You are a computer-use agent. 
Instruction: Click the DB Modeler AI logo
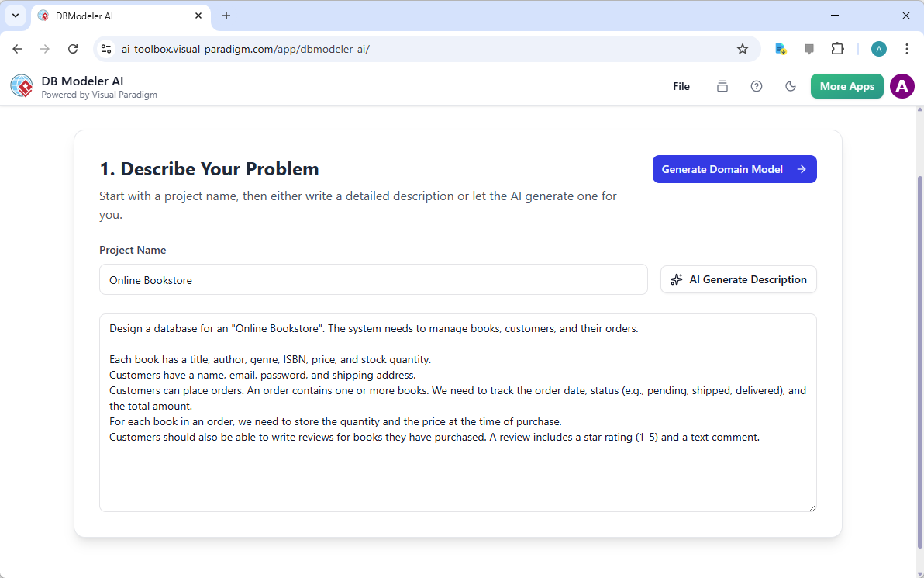tap(21, 85)
